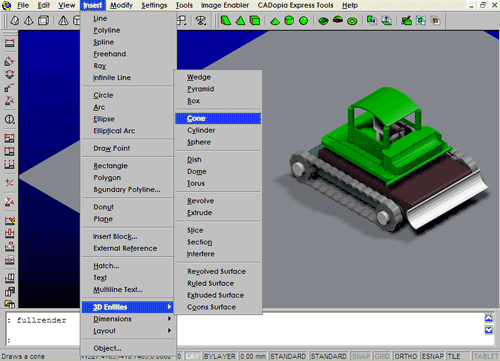
Task: Open the File menu
Action: 23,5
